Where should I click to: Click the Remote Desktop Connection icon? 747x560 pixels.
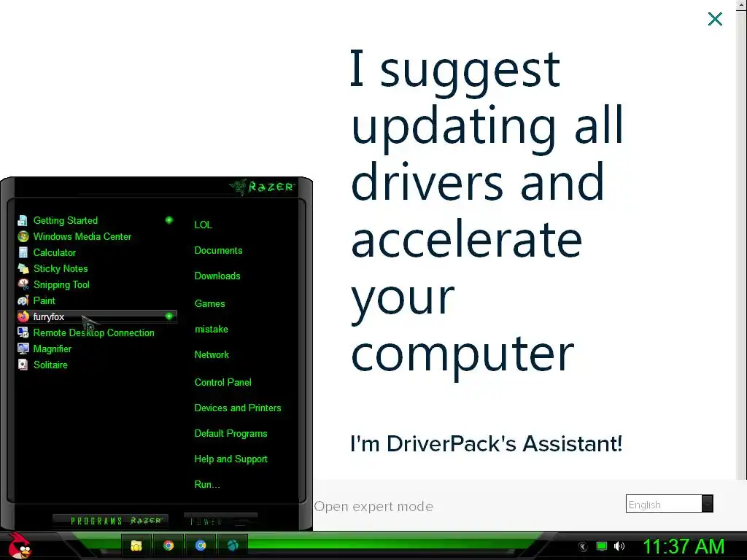click(23, 332)
